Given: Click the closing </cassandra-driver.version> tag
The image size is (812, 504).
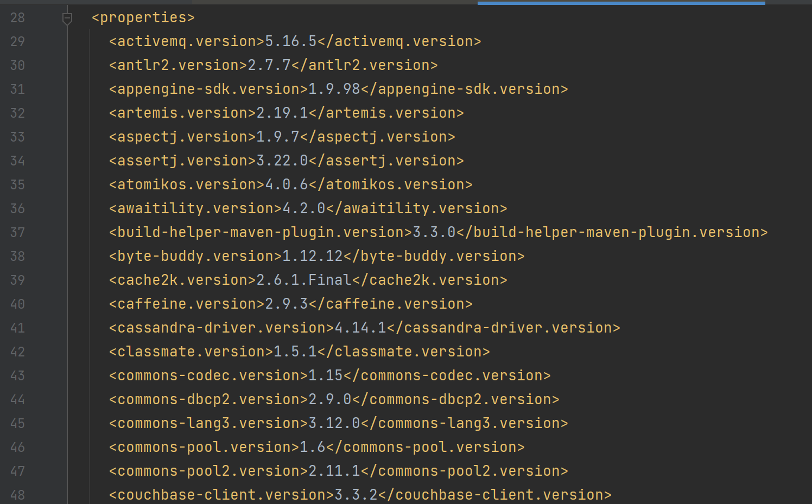Looking at the screenshot, I should [x=504, y=328].
